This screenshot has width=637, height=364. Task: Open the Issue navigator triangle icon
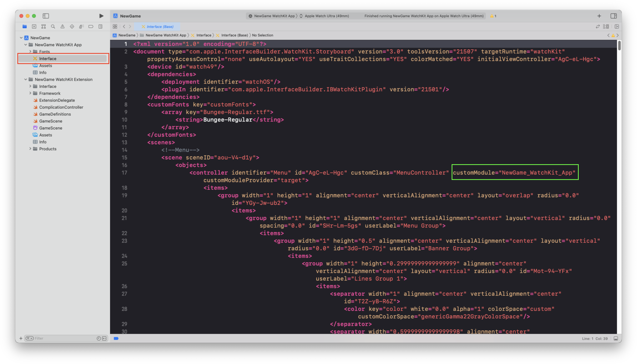(x=62, y=26)
